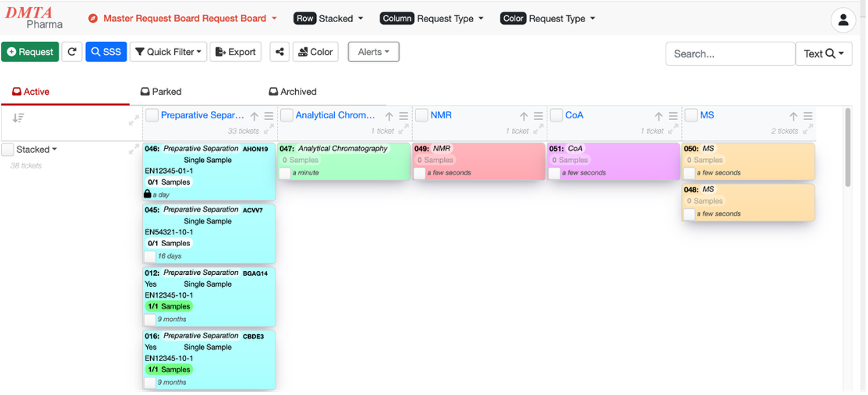Click the share icon in the toolbar
Image resolution: width=868 pixels, height=395 pixels.
tap(280, 52)
